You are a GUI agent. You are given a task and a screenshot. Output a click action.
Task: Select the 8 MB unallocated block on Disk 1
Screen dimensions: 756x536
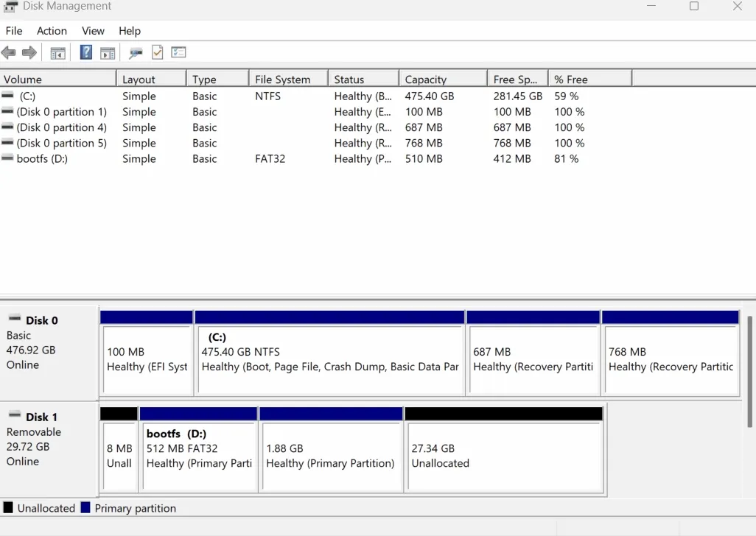[119, 450]
